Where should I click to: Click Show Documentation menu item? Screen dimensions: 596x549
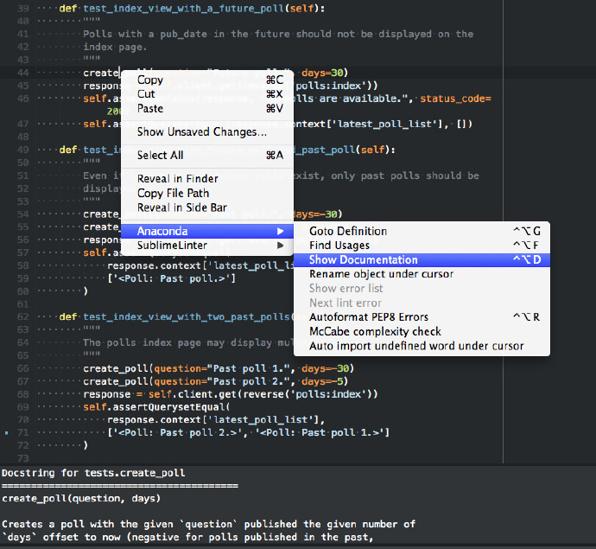coord(422,260)
